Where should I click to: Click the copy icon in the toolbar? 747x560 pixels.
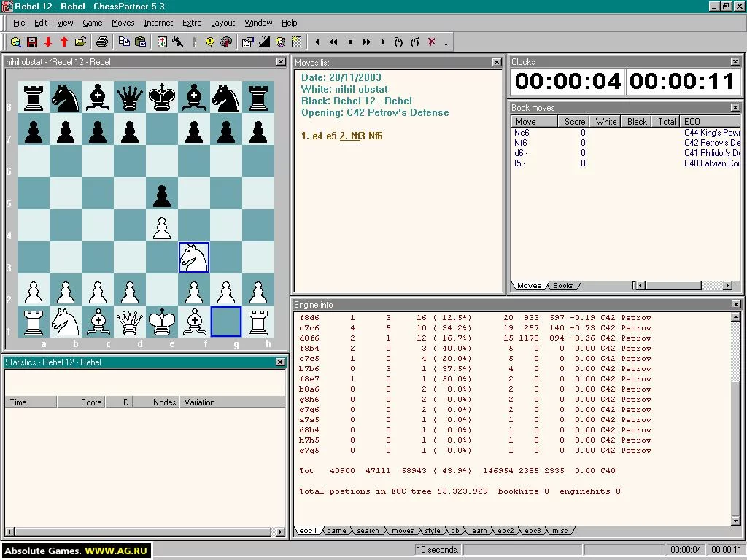124,42
